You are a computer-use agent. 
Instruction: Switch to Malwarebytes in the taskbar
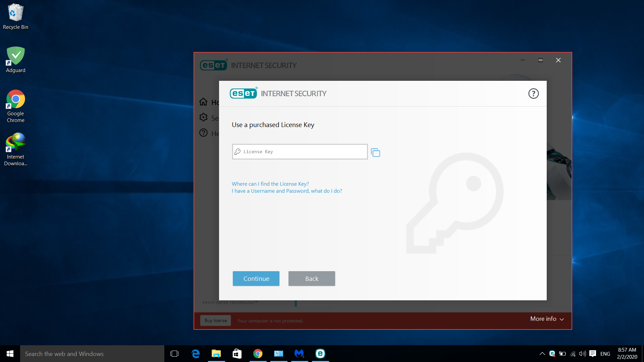tap(300, 354)
